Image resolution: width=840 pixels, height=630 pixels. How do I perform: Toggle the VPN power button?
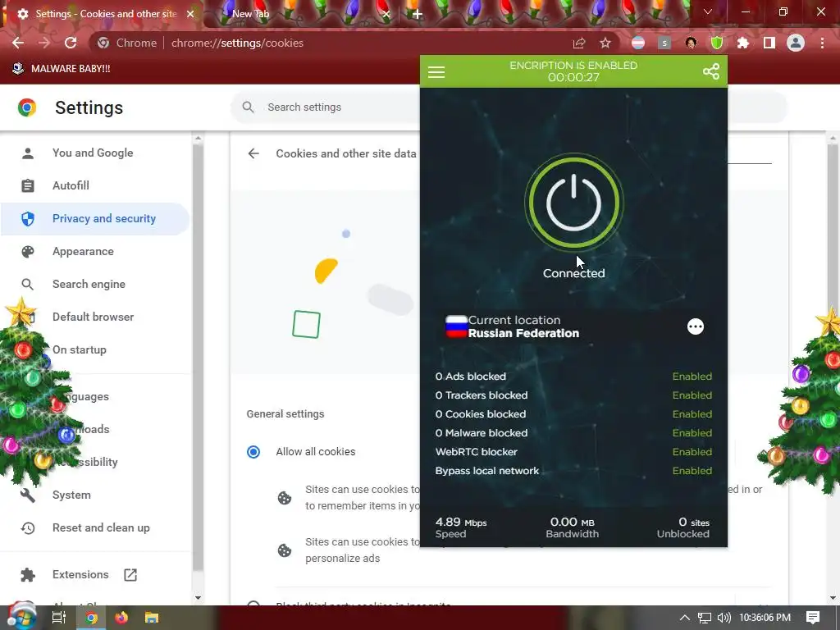pos(573,203)
